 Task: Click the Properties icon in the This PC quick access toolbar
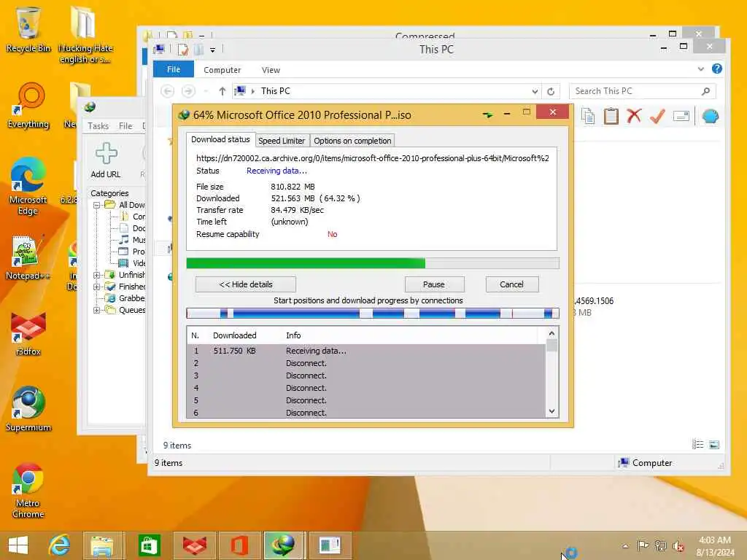pos(182,50)
